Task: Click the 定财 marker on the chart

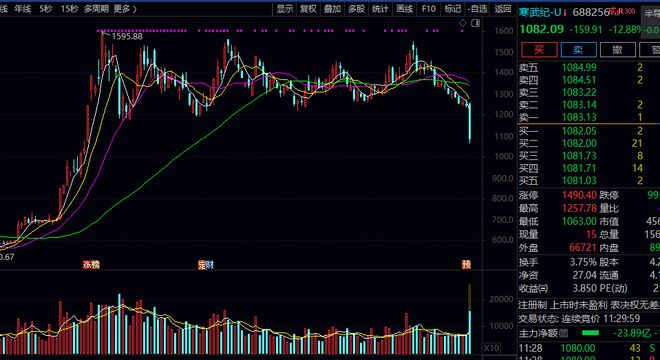Action: pos(206,264)
